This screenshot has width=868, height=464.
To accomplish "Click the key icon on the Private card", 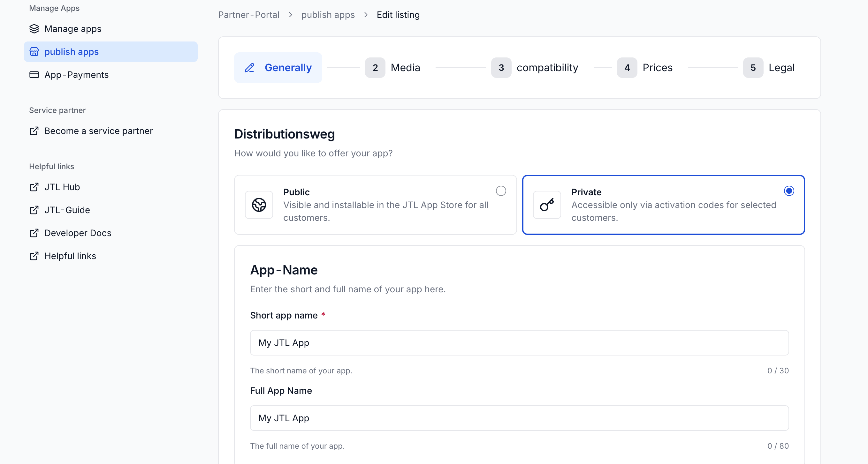I will pos(547,205).
